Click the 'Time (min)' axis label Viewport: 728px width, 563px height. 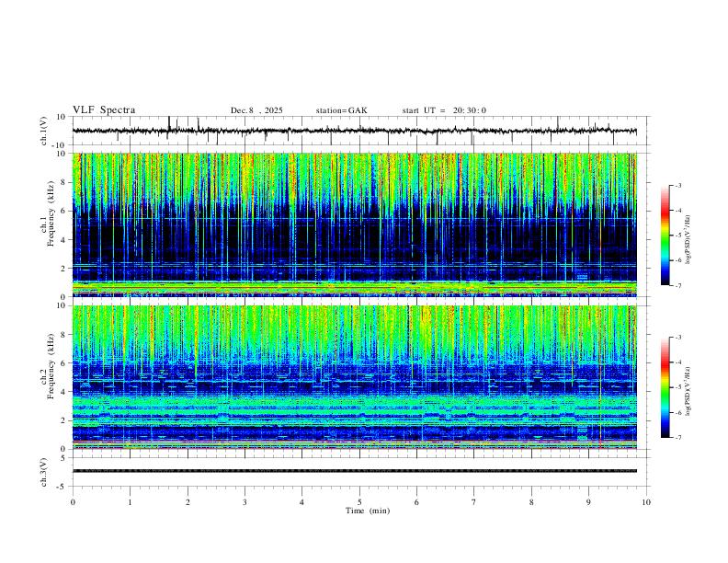368,511
